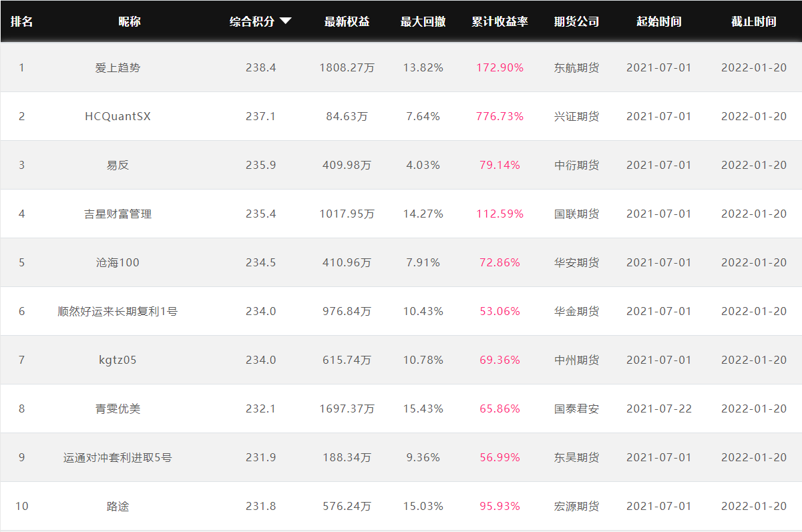Select return rate 776.73%
802x532 pixels.
(x=499, y=116)
